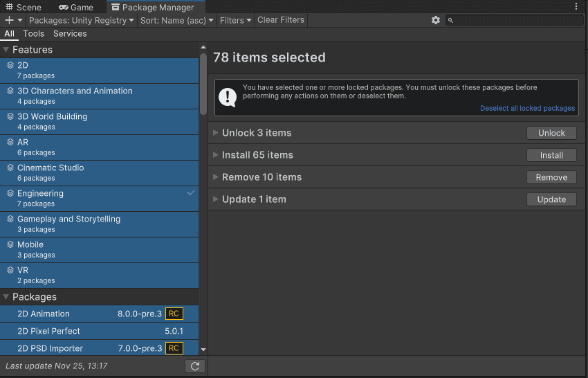Select the Engineering feature row

coord(100,199)
